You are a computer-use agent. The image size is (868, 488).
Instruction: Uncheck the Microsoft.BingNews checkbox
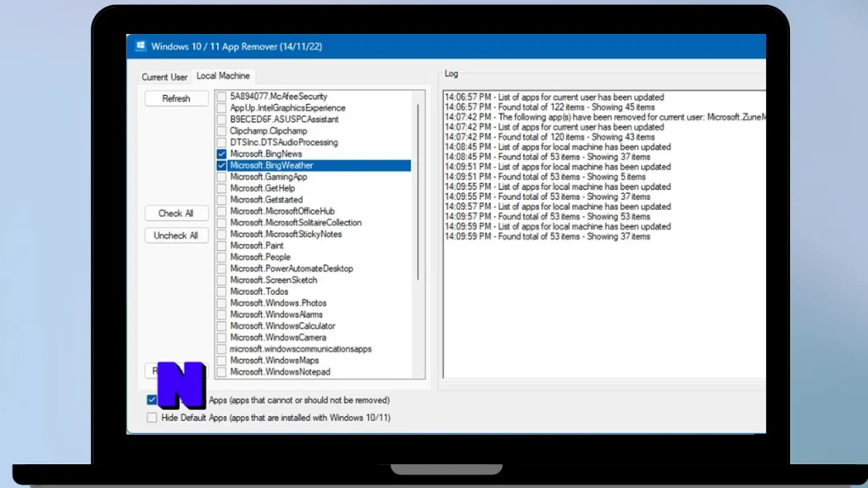[x=221, y=154]
